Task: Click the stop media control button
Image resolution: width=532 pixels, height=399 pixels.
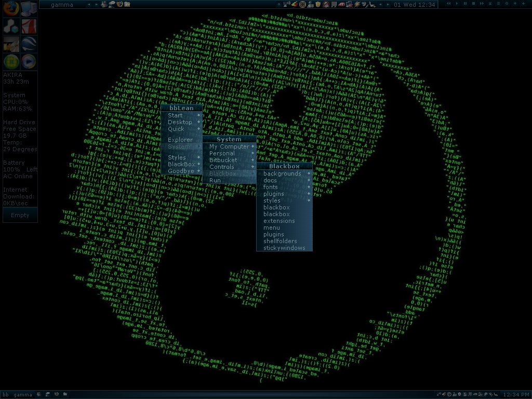Action: click(473, 4)
